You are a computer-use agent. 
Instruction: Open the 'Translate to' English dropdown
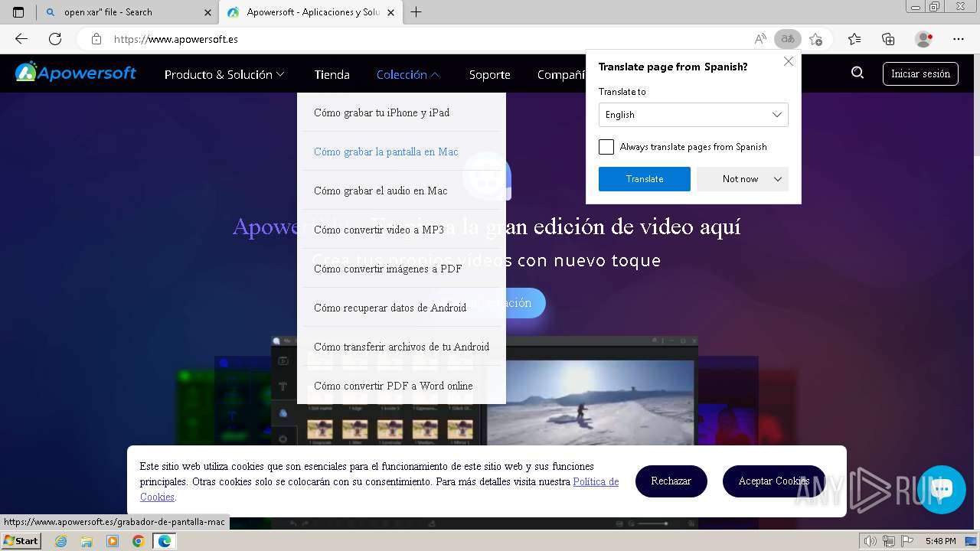(694, 115)
